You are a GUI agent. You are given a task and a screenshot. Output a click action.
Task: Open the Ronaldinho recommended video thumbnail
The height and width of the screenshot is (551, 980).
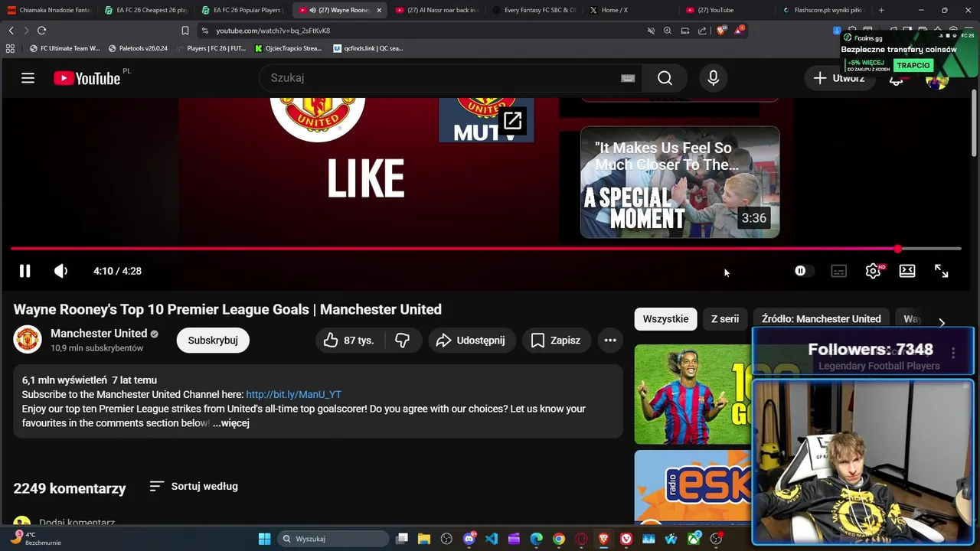click(x=693, y=394)
